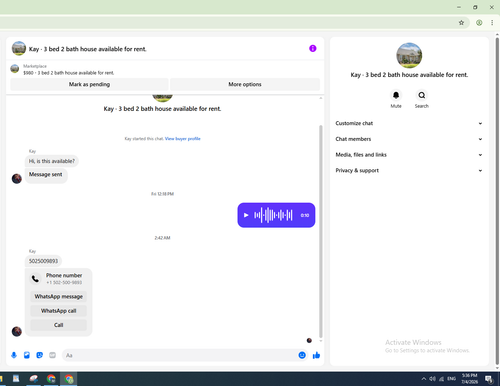This screenshot has width=500, height=386.
Task: Choose a sticker icon in composer
Action: pos(40,355)
